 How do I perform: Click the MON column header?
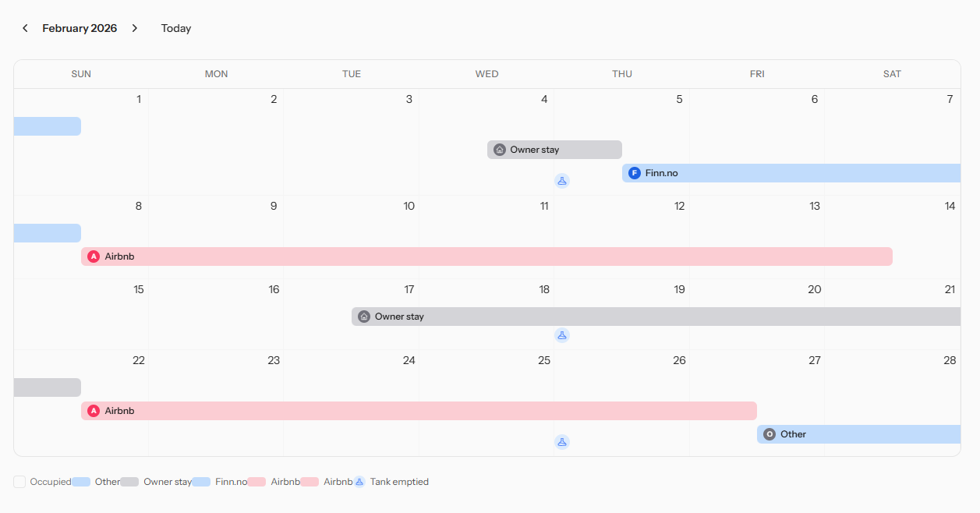pos(217,74)
